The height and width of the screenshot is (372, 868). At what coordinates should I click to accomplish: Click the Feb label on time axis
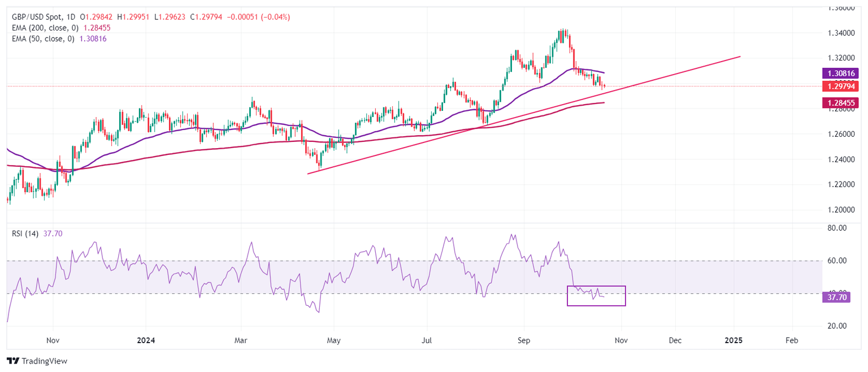click(x=792, y=341)
